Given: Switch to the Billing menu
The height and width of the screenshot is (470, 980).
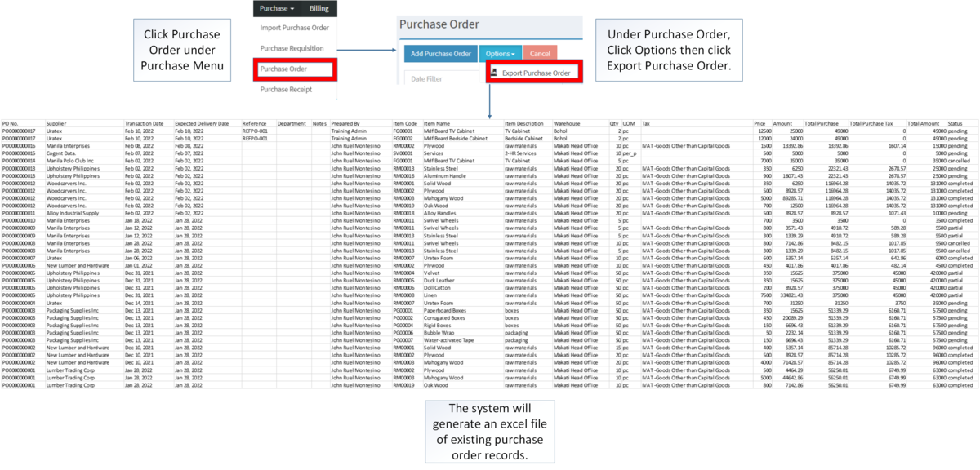Looking at the screenshot, I should (x=319, y=9).
